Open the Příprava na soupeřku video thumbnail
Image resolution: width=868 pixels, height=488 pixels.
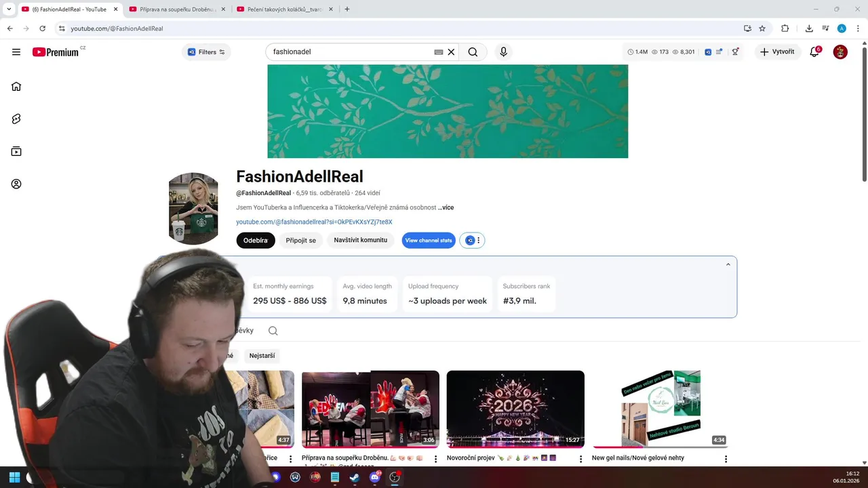(370, 409)
